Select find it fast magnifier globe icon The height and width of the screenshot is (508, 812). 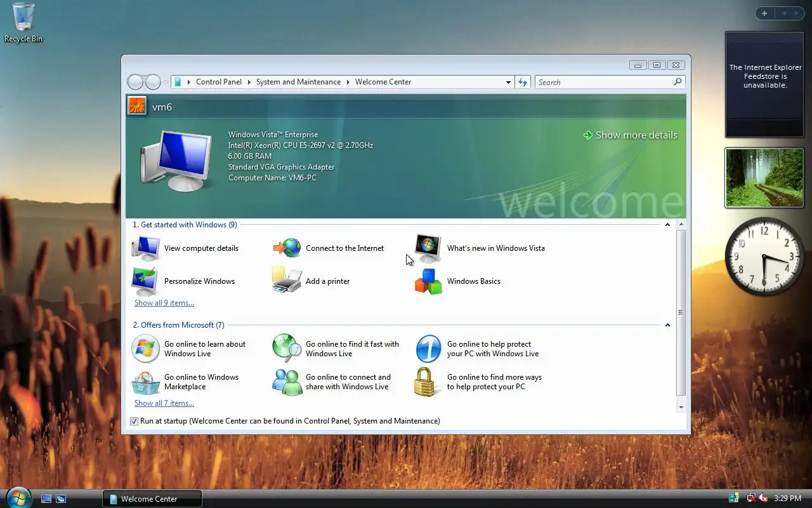click(x=287, y=349)
